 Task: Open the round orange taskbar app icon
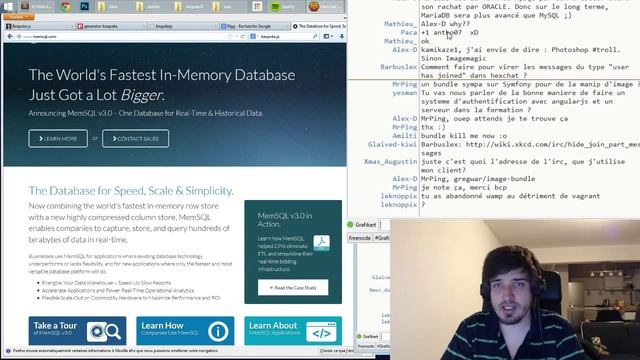point(313,6)
